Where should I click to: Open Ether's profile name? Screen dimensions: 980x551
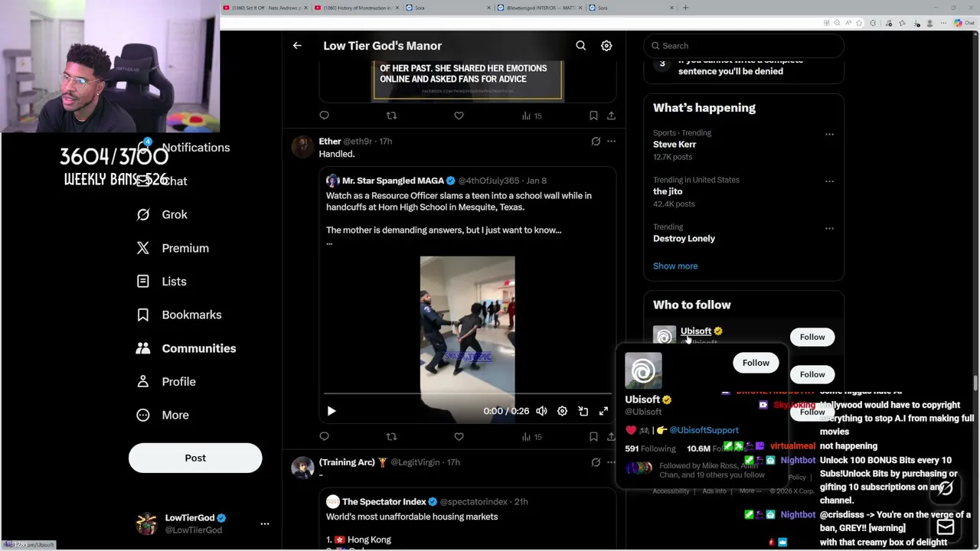tap(330, 141)
